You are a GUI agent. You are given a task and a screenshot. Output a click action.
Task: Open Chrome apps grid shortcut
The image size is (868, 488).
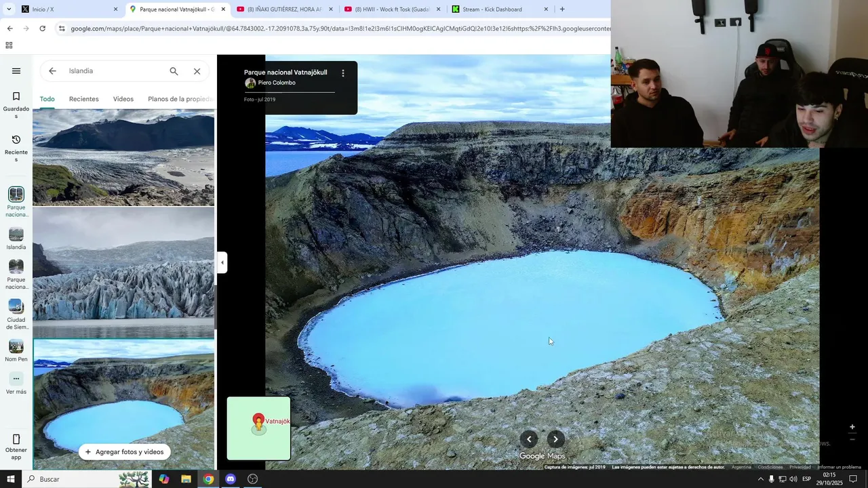9,45
